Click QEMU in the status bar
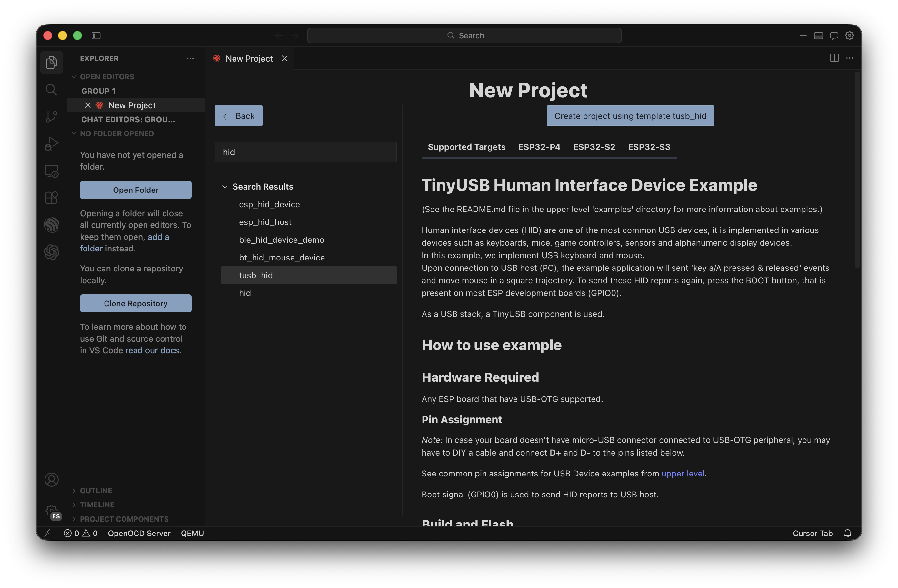The height and width of the screenshot is (588, 898). click(192, 533)
